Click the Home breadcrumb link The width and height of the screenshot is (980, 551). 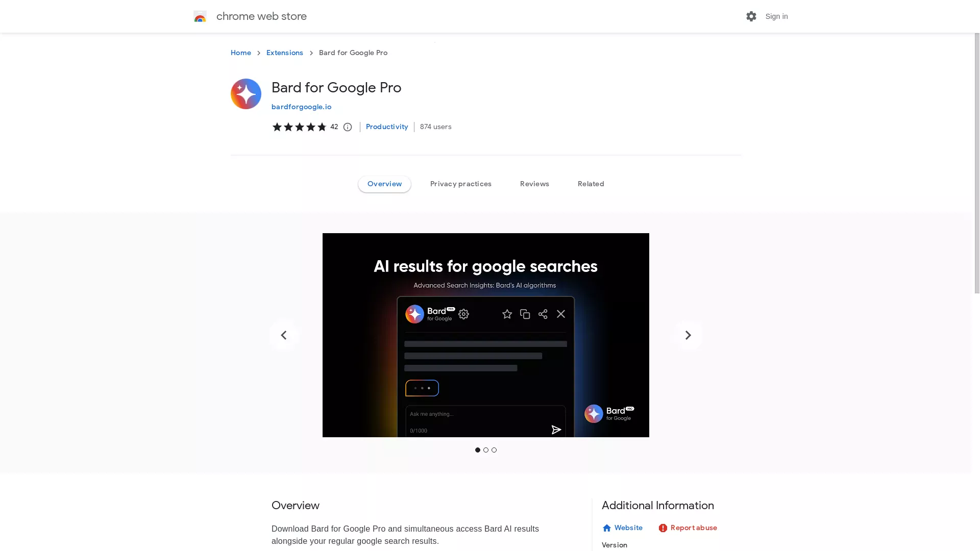(x=240, y=53)
